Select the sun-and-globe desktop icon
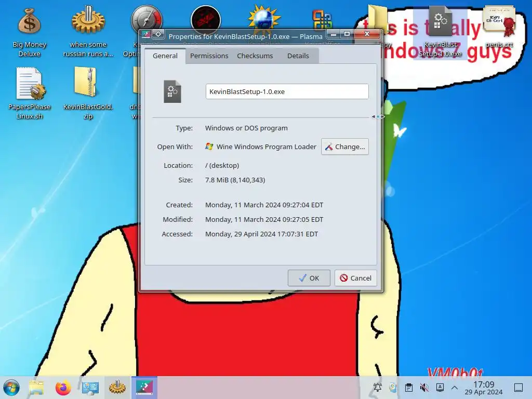Viewport: 532px width, 399px height. (264, 18)
